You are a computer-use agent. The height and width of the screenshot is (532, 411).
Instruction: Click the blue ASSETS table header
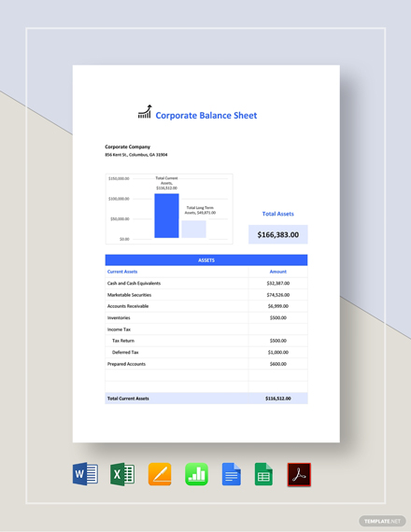pyautogui.click(x=206, y=259)
